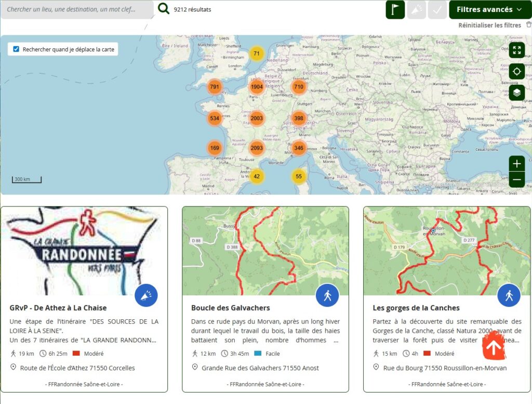This screenshot has height=404, width=532.
Task: Click the address Rue du Bourg 71550 Roussillon-en-Morvan
Action: click(445, 368)
